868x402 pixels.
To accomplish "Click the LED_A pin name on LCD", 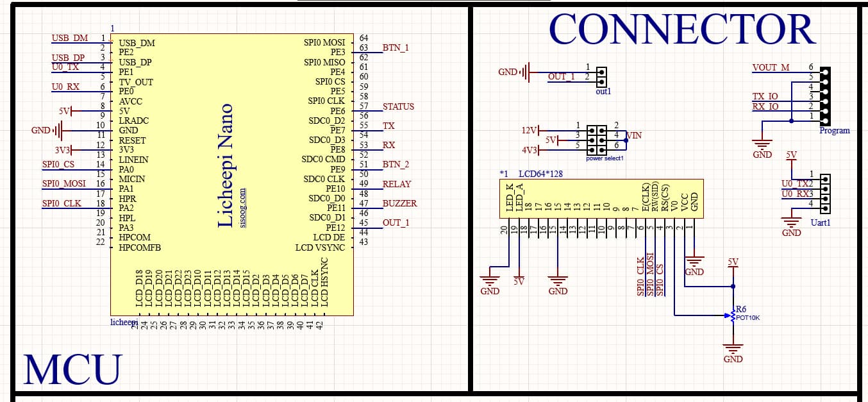I will pos(519,198).
